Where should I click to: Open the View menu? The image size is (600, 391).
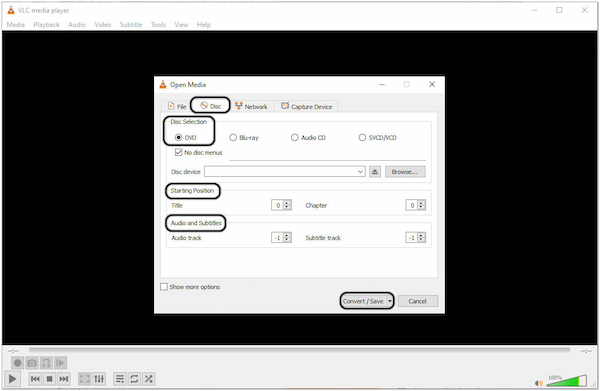(181, 25)
